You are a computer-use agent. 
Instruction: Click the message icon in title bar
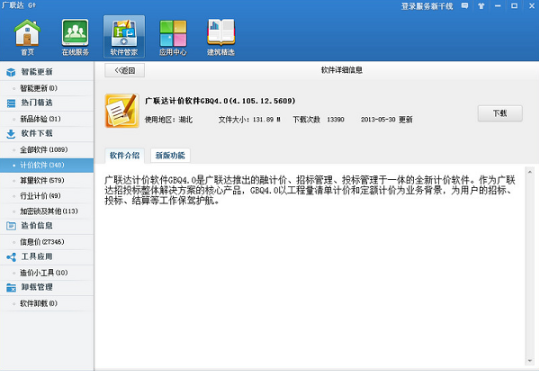[465, 6]
